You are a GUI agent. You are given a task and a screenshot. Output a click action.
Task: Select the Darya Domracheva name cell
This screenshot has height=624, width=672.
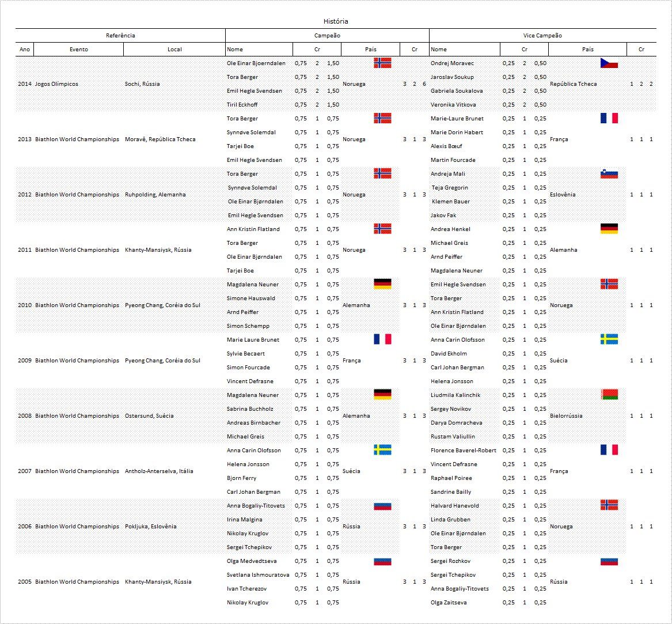457,423
